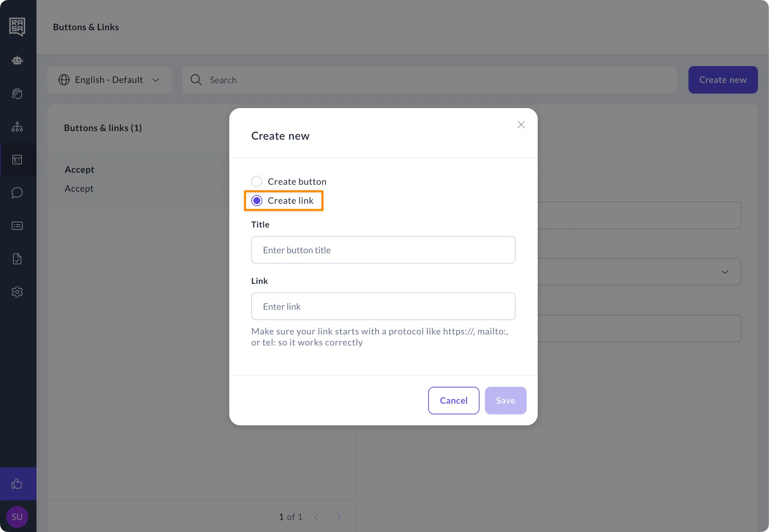Click the Rasa logo icon

coord(17,27)
